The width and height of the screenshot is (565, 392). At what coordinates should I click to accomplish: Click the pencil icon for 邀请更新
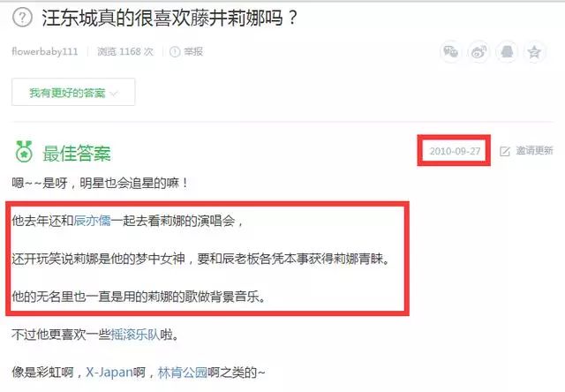505,151
